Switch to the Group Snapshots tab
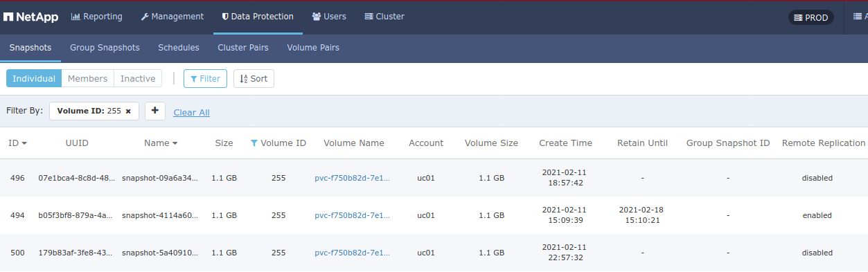The image size is (868, 272). 105,48
